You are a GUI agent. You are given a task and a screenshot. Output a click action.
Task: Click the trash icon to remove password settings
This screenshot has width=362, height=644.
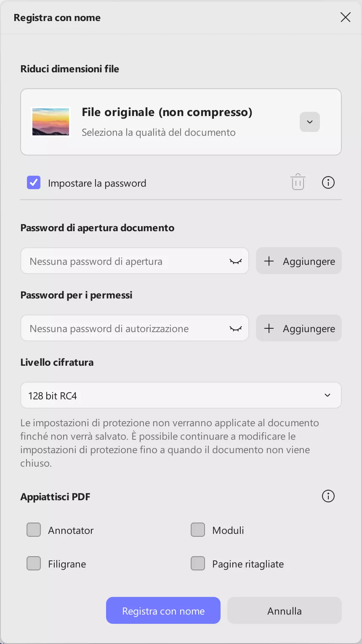[x=298, y=182]
